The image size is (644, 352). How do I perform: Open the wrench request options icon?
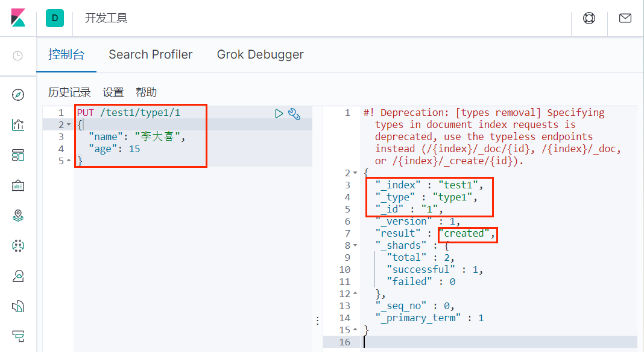[294, 114]
